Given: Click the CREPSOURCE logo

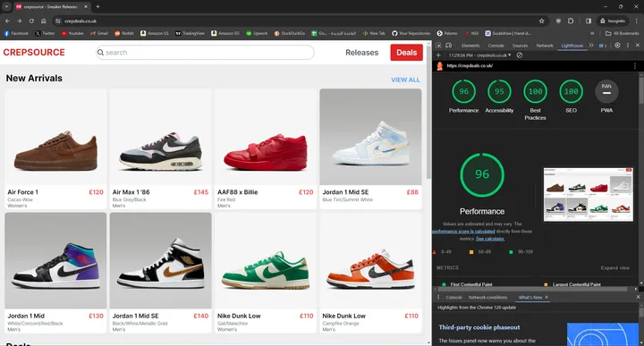Looking at the screenshot, I should [x=34, y=53].
